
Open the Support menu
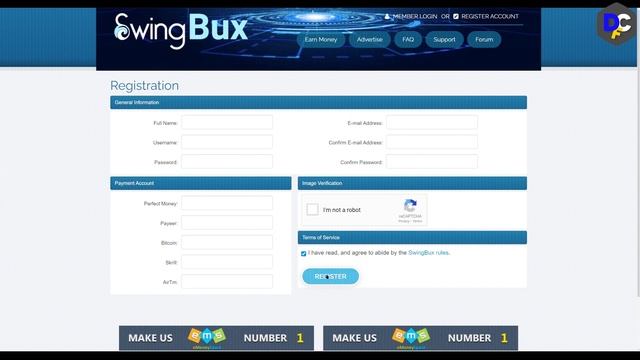tap(444, 40)
